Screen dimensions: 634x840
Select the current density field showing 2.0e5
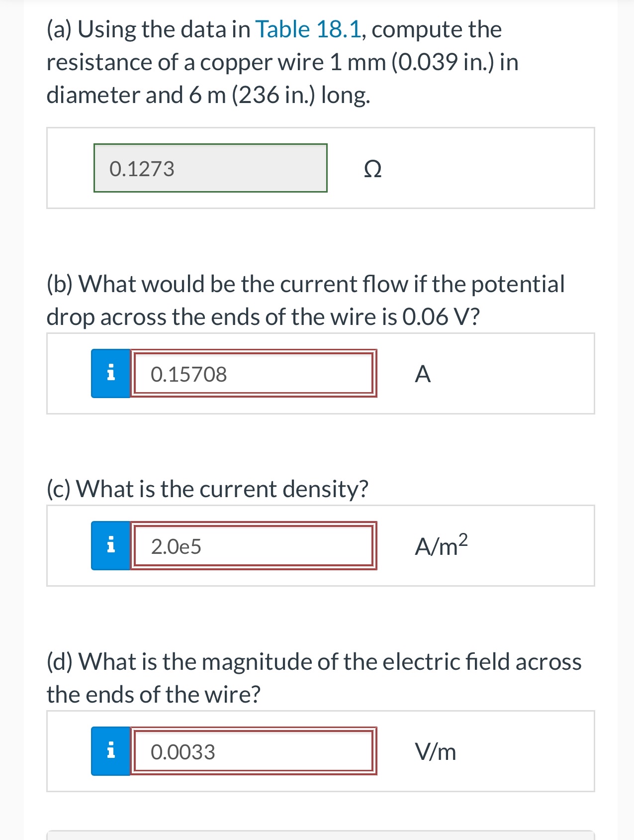click(x=254, y=546)
